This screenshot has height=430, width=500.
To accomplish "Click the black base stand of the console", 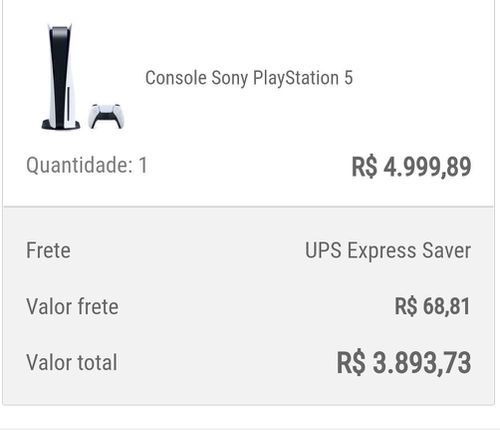I will pyautogui.click(x=61, y=125).
